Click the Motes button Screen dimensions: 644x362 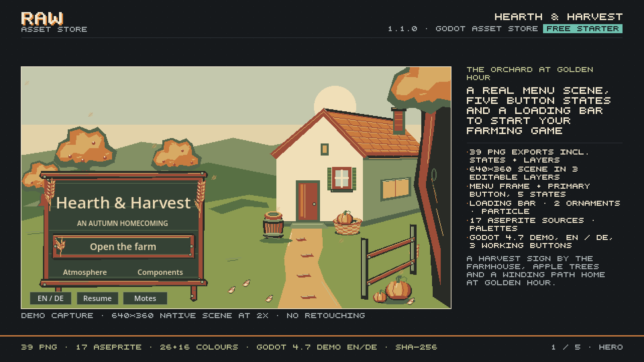tap(145, 298)
